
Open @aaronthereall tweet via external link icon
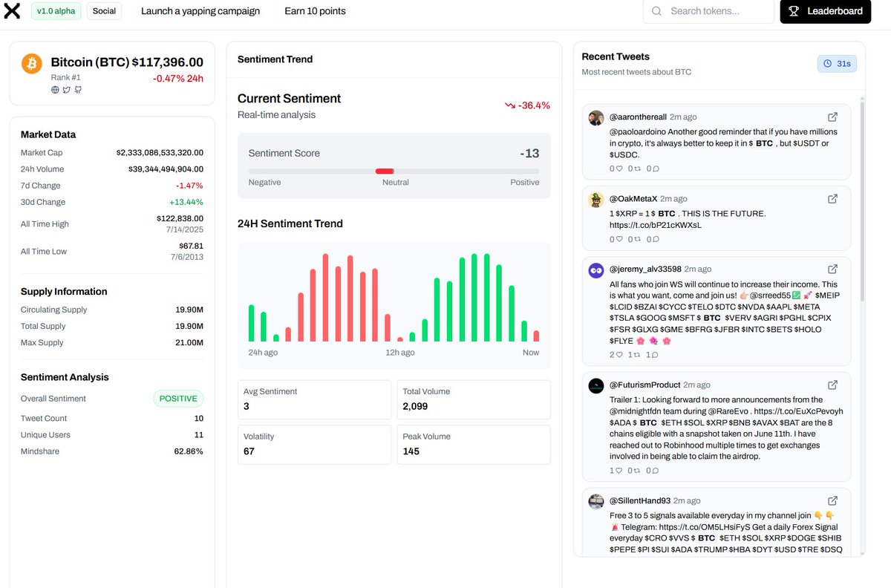(833, 117)
